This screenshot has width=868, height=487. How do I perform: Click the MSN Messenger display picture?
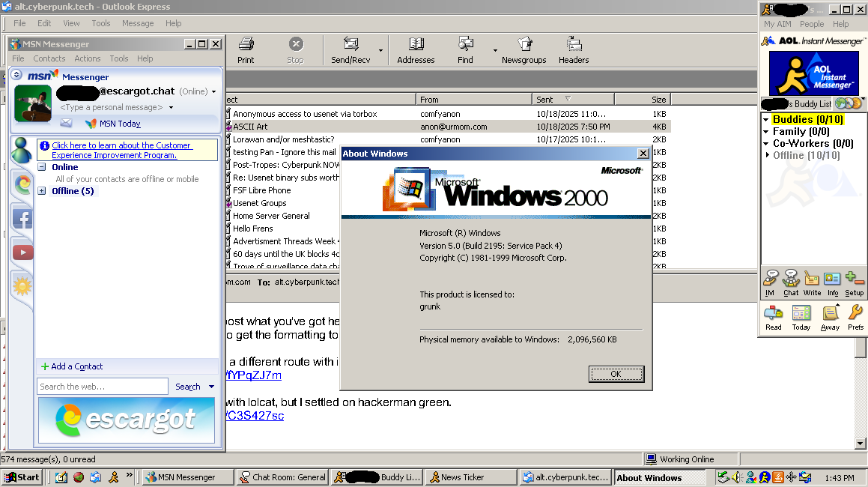click(33, 103)
